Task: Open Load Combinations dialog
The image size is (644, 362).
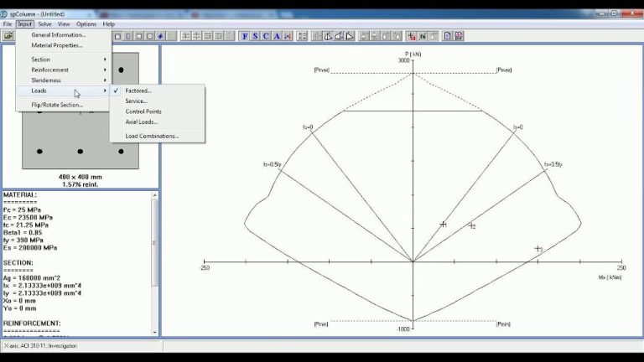Action: coord(152,136)
